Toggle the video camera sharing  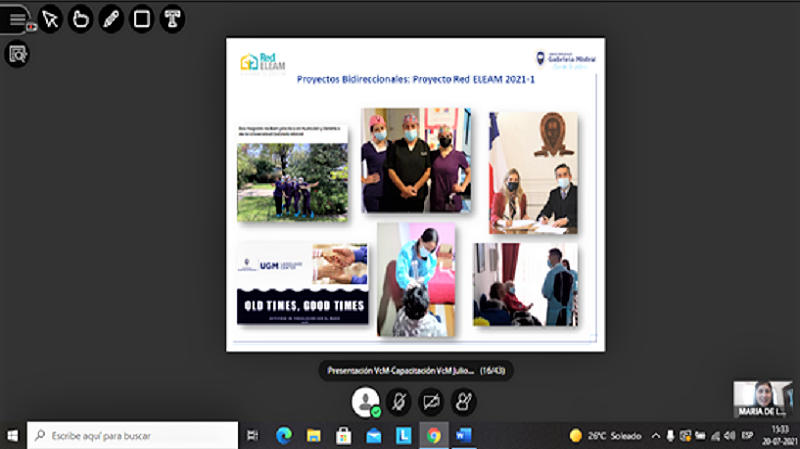(431, 402)
